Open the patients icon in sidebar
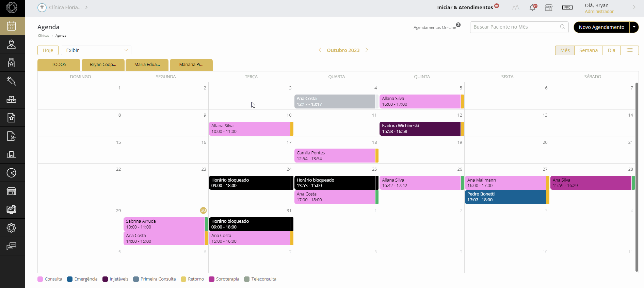This screenshot has height=288, width=644. click(x=12, y=44)
